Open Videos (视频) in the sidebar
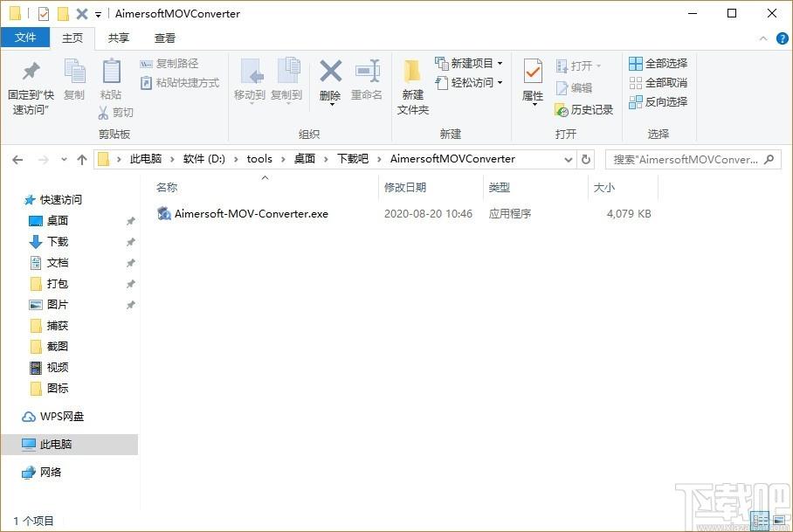The width and height of the screenshot is (793, 532). 49,368
